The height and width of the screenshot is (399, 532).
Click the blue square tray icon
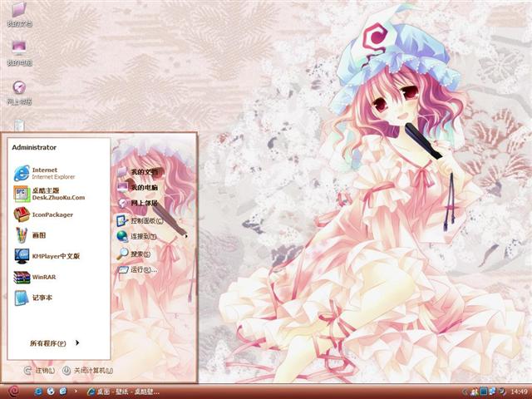tap(484, 392)
